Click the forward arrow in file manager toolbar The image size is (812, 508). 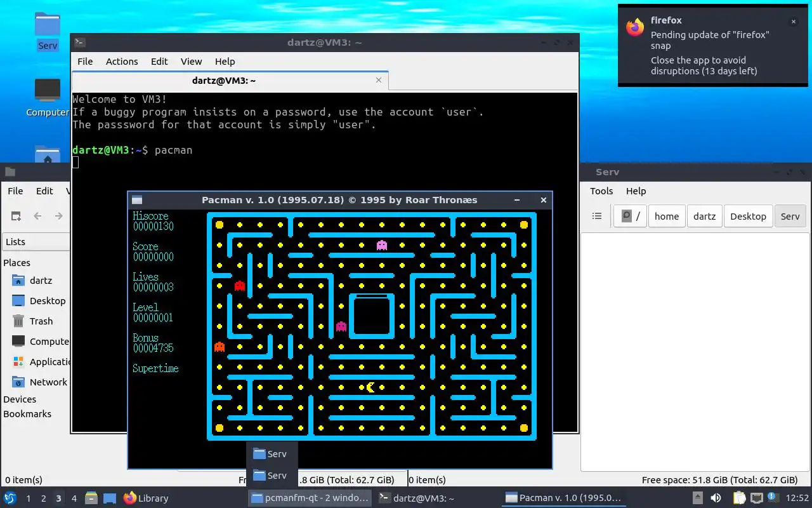[58, 216]
